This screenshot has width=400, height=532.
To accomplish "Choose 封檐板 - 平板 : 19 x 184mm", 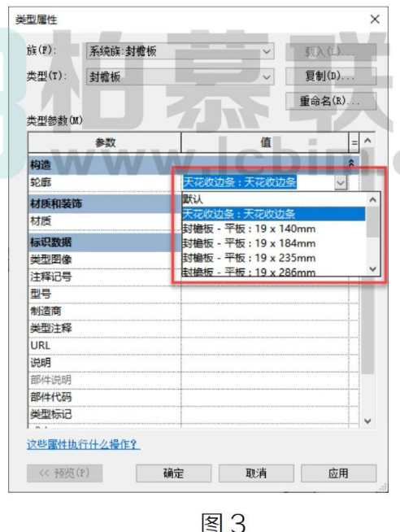I will click(273, 243).
